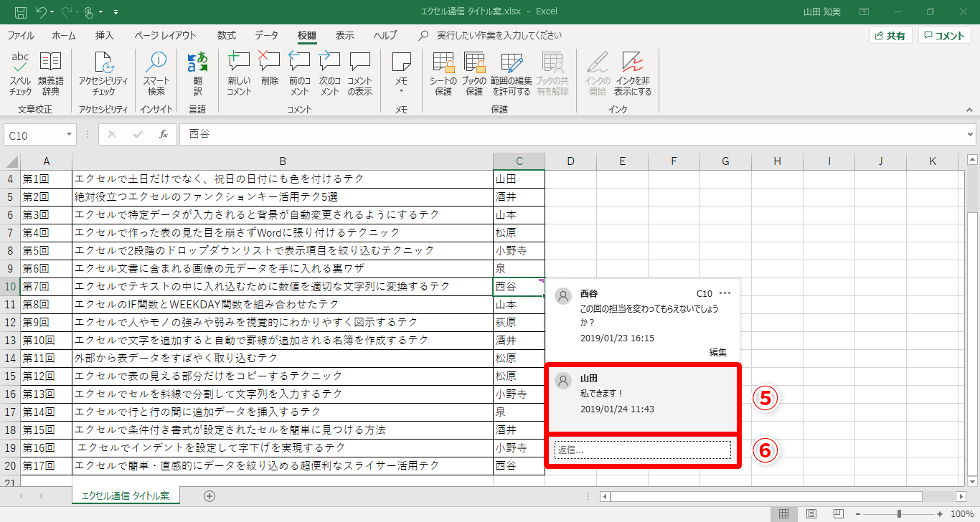Open the 類義語辞典 thesaurus
980x522 pixels.
[50, 74]
